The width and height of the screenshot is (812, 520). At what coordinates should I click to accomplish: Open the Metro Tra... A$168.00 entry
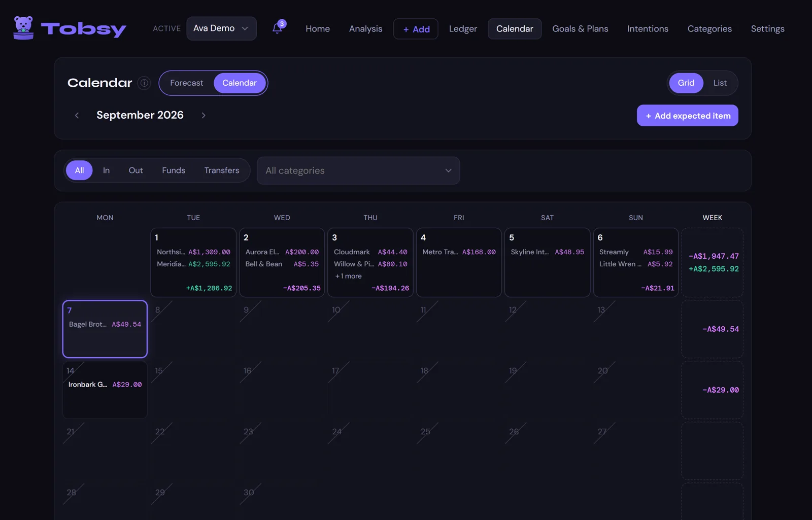459,252
